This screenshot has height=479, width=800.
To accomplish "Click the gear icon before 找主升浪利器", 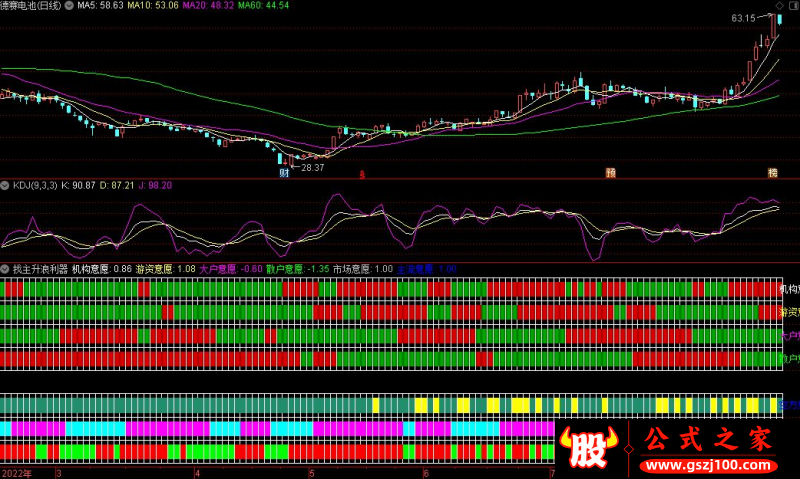I will [5, 269].
